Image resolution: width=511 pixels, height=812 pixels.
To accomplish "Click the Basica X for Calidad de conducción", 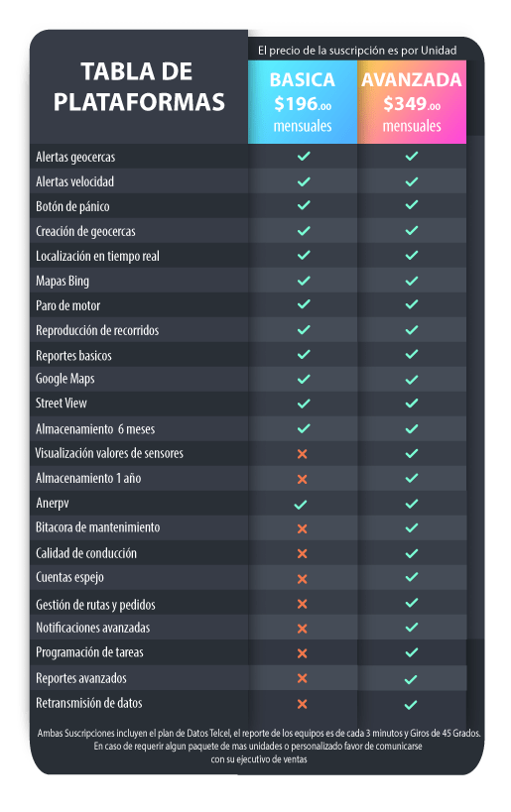I will click(303, 554).
